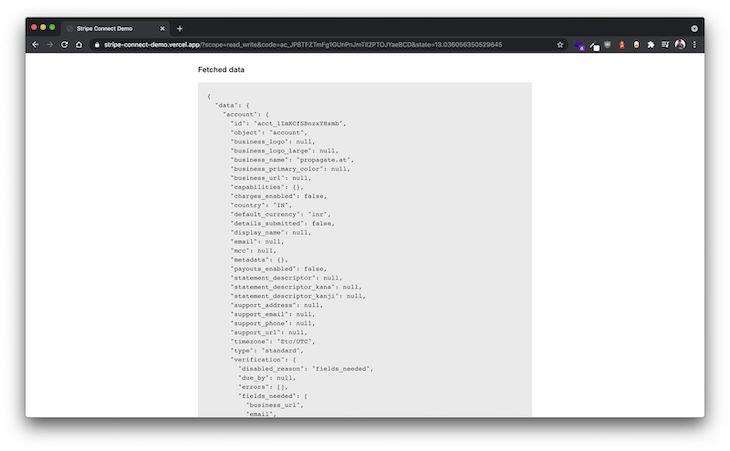Image resolution: width=730 pixels, height=451 pixels.
Task: Go back to the previous page
Action: 35,45
